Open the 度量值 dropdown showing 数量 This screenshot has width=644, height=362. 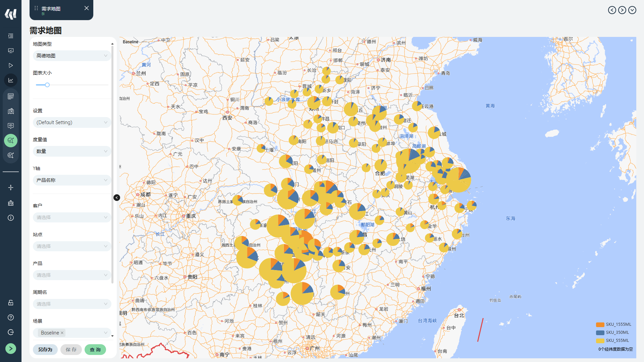(72, 151)
